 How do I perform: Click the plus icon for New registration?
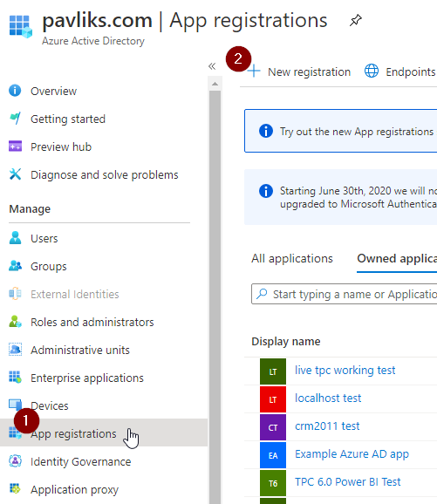click(x=254, y=71)
